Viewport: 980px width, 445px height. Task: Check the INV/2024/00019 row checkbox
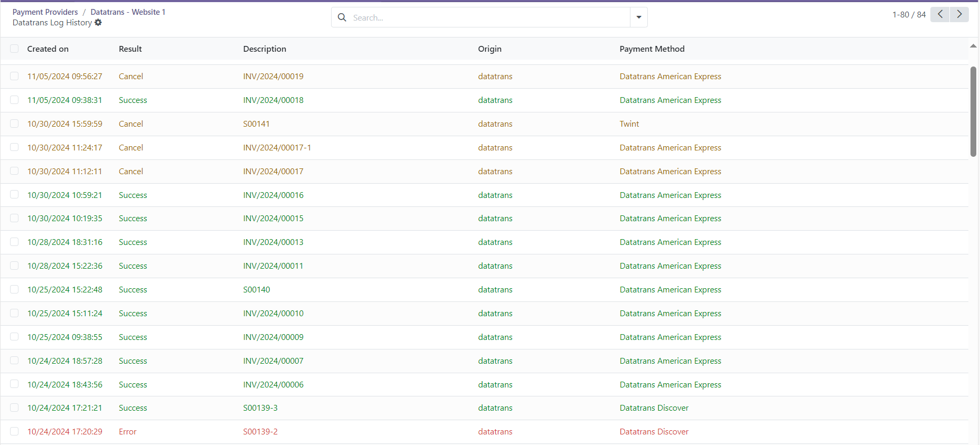tap(14, 76)
